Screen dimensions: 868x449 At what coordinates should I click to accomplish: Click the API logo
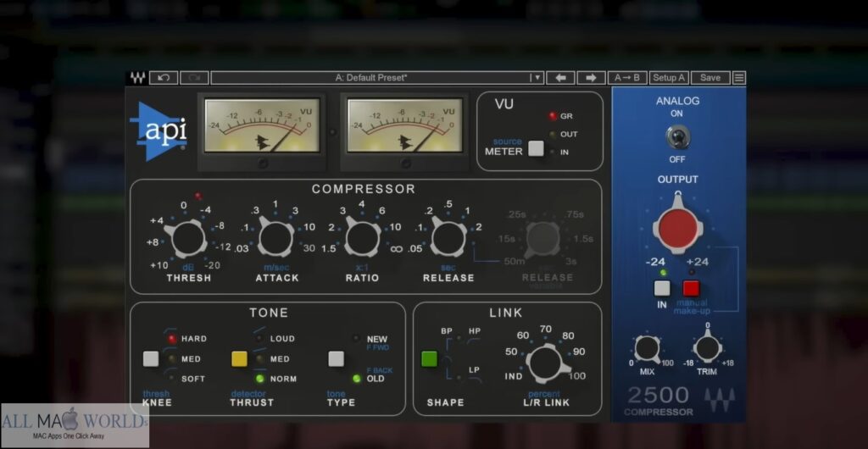pos(161,131)
